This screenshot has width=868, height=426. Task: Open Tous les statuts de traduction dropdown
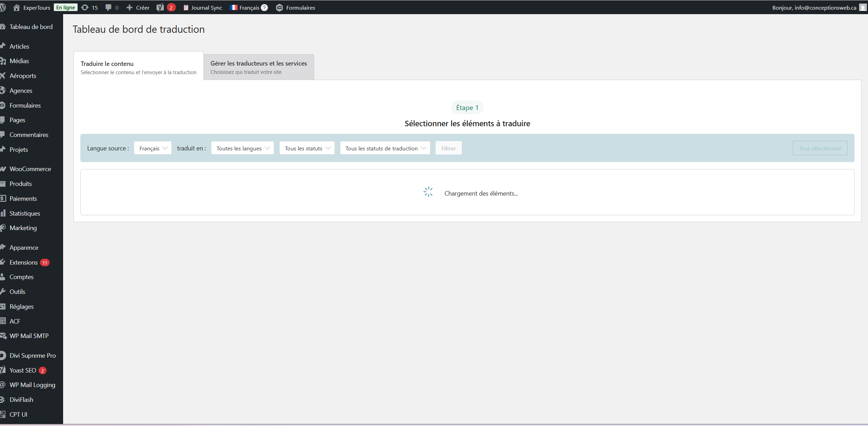385,148
